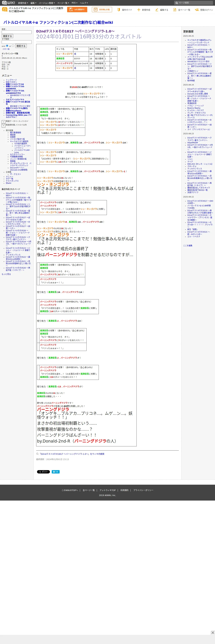Image resolution: width=215 pixels, height=644 pixels.
Task: Click the wiki内検索 magnifier icon below article
Action: point(38,454)
